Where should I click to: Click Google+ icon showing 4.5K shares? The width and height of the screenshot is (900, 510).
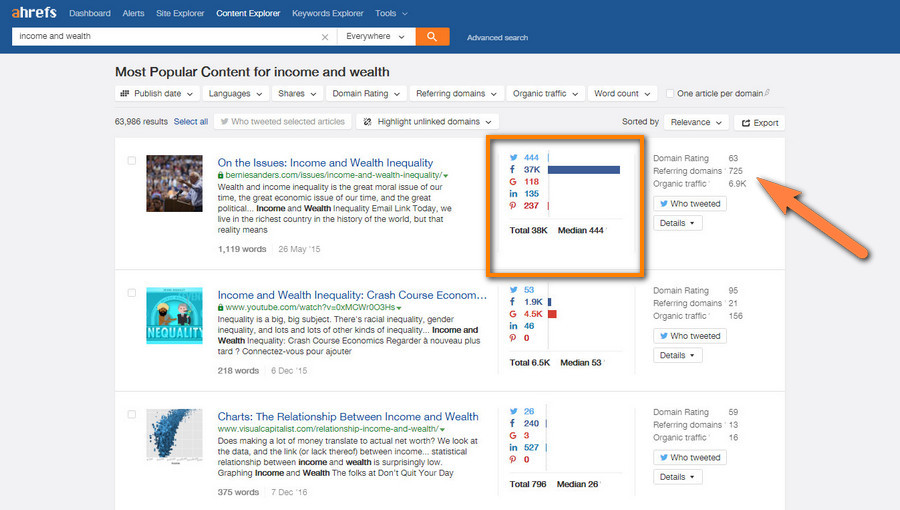click(x=513, y=314)
